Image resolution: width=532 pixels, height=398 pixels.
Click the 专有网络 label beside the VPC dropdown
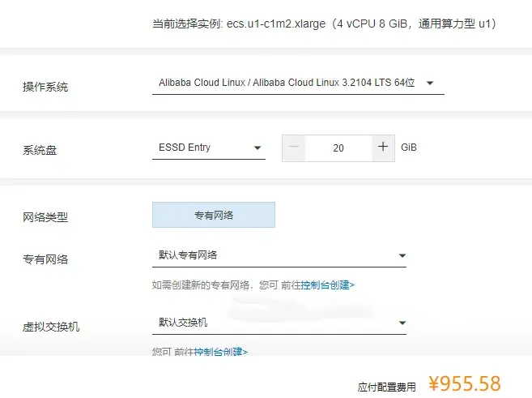45,259
